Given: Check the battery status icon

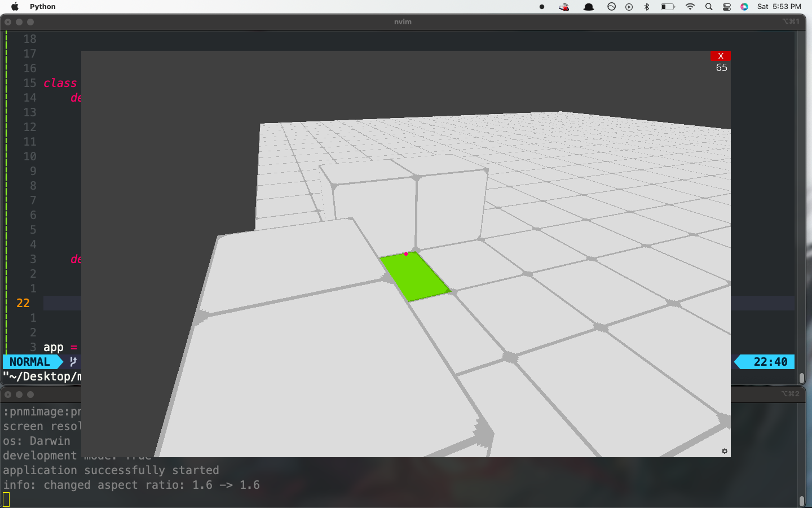Looking at the screenshot, I should coord(668,7).
